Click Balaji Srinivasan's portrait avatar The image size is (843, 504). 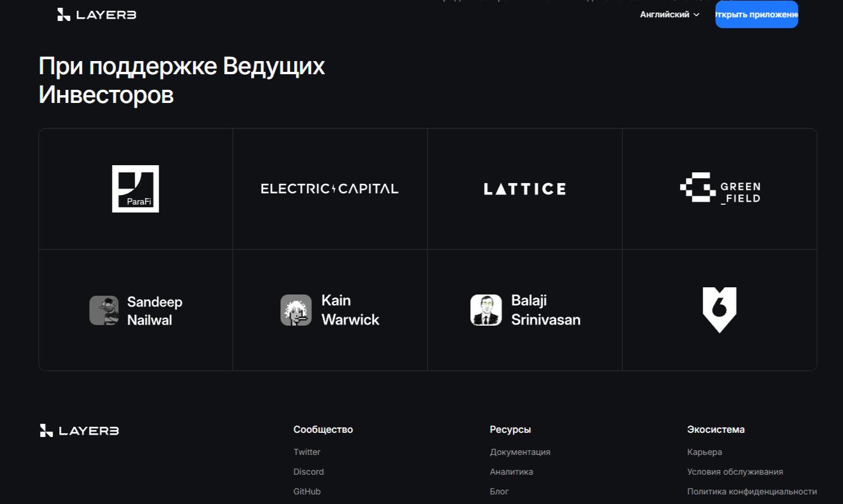pos(486,310)
